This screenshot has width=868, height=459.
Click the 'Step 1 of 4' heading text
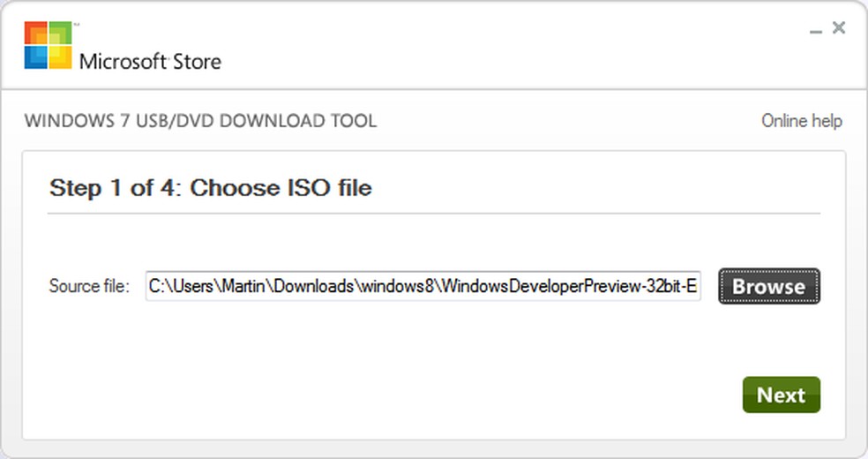114,188
